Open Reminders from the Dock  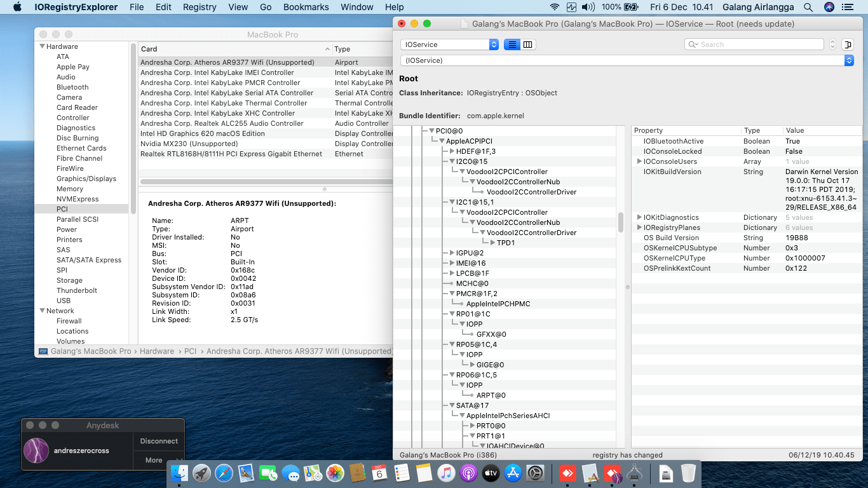point(402,473)
